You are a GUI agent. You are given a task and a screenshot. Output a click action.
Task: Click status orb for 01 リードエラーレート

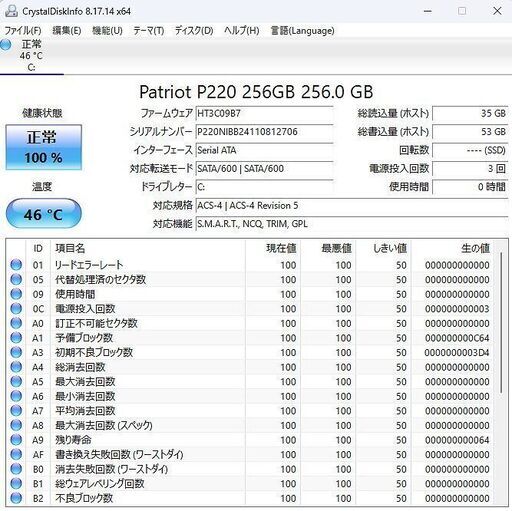coord(16,265)
